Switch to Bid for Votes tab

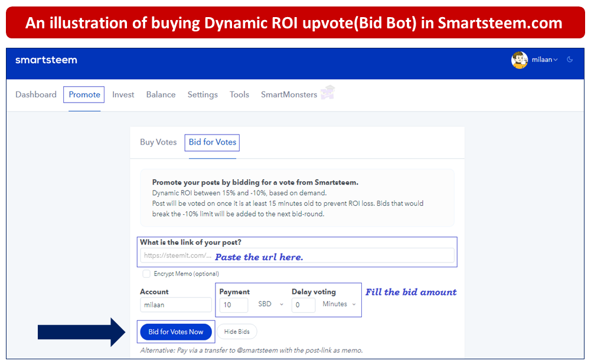pos(212,142)
